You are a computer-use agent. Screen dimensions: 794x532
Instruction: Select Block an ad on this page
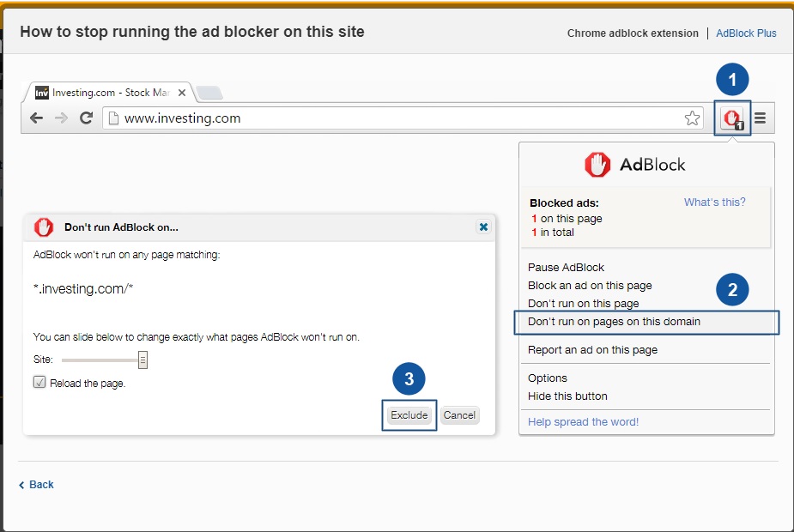pyautogui.click(x=590, y=286)
